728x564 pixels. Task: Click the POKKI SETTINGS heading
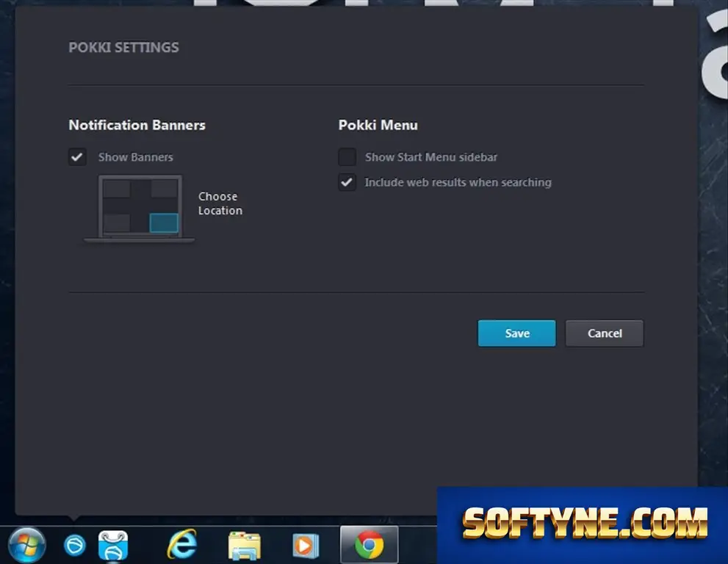pos(124,47)
